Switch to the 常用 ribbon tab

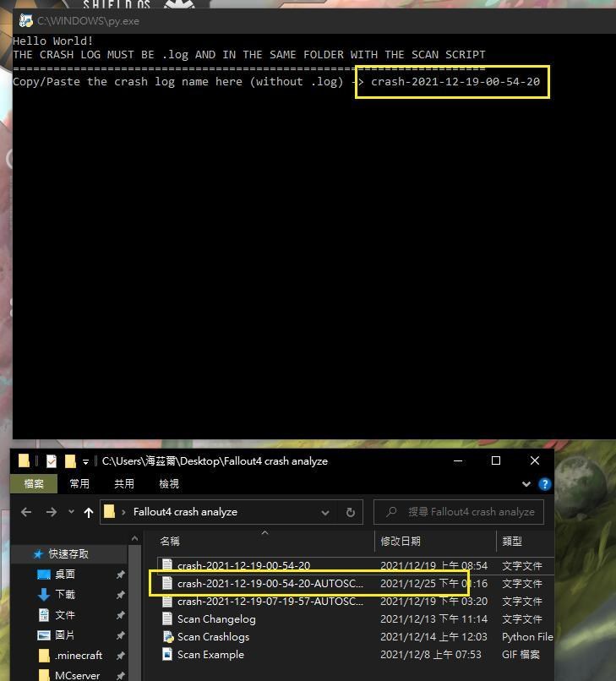point(79,484)
